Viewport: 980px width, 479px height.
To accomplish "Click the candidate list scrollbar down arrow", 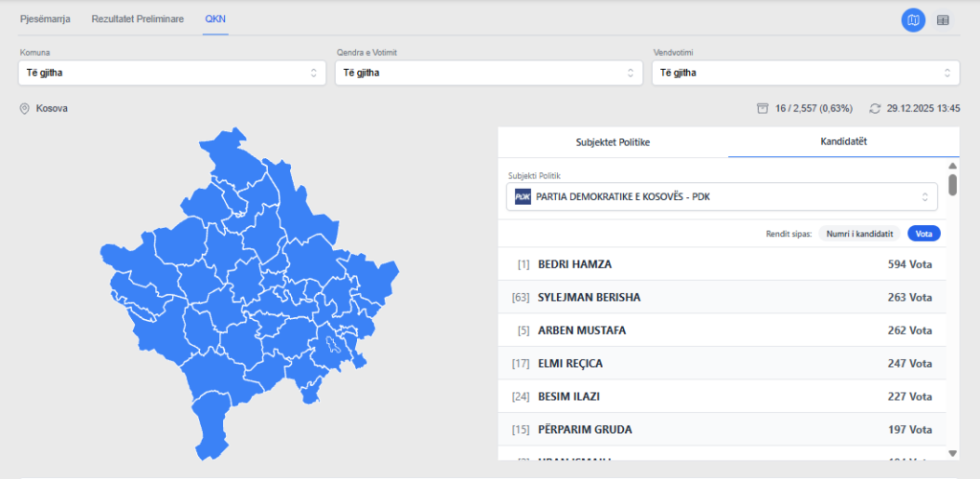I will coord(952,452).
